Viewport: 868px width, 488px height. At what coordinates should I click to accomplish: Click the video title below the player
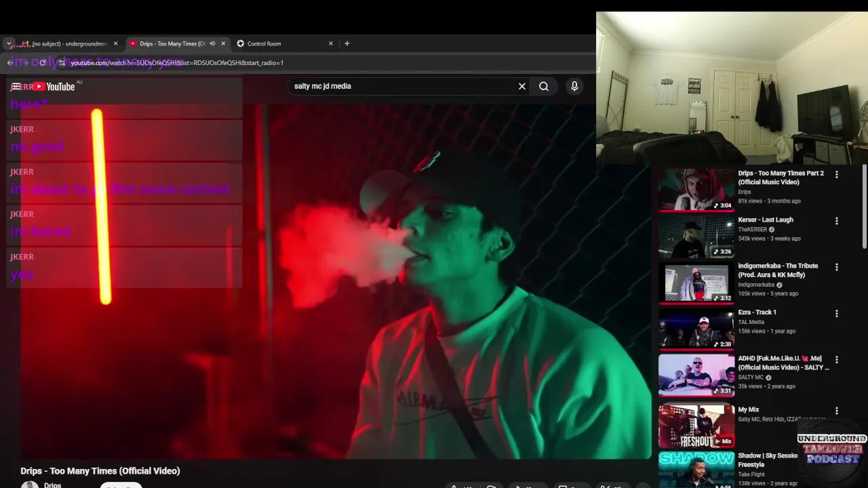[100, 471]
